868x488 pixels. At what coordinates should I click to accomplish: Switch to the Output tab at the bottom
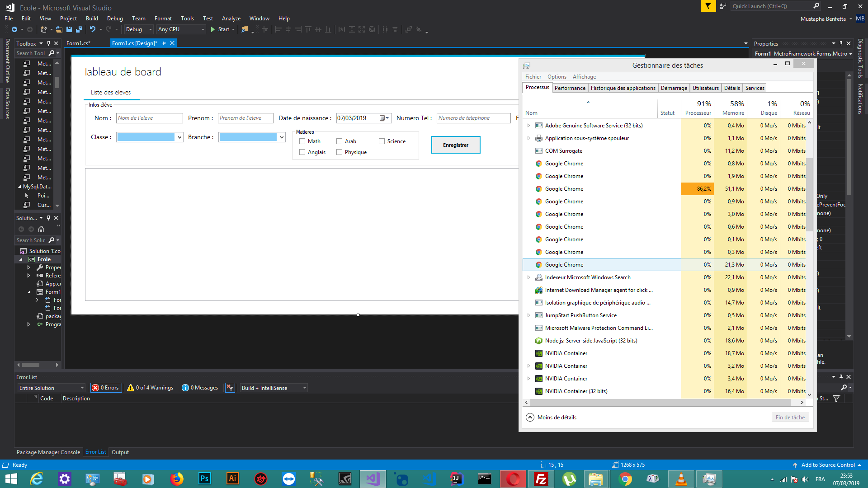coord(120,452)
